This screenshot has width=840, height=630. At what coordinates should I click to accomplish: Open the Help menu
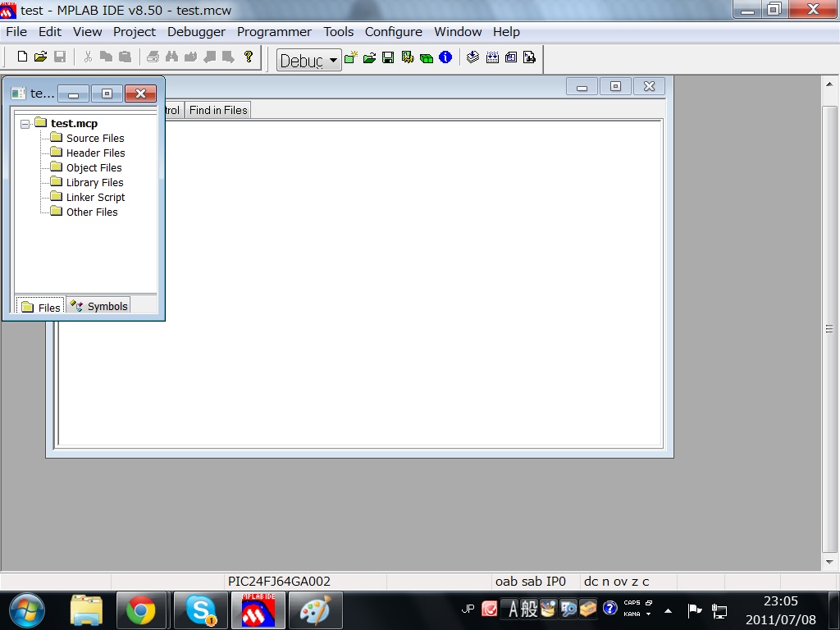coord(506,32)
